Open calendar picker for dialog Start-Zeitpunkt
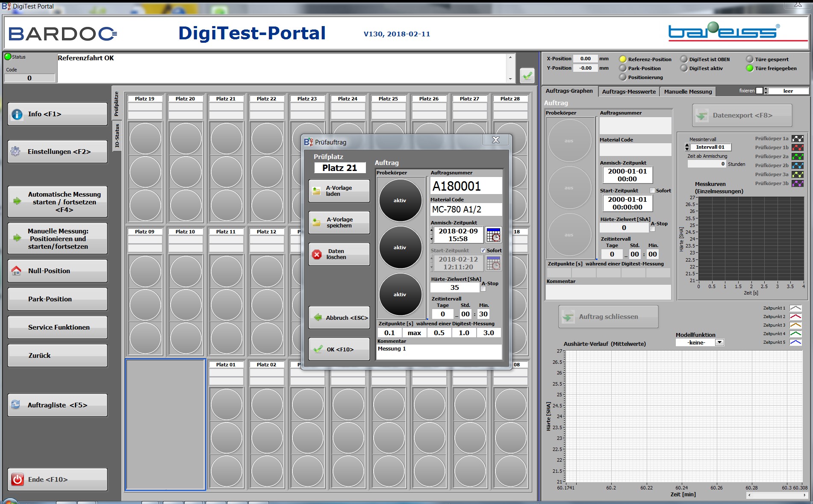 coord(493,263)
